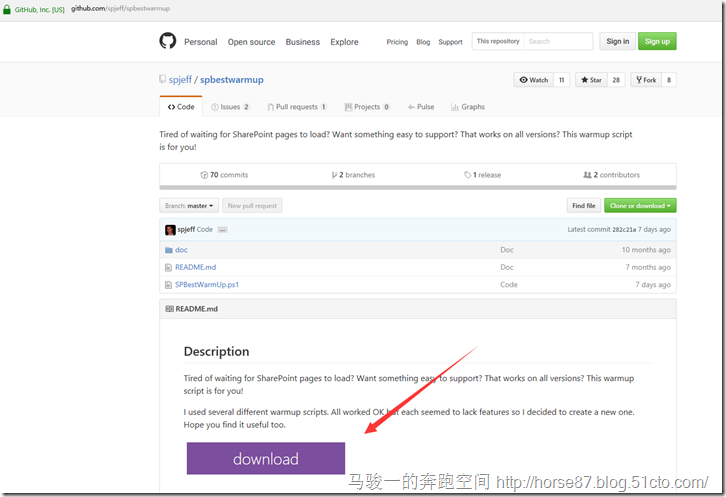Click the language color bar under stats

[x=418, y=188]
